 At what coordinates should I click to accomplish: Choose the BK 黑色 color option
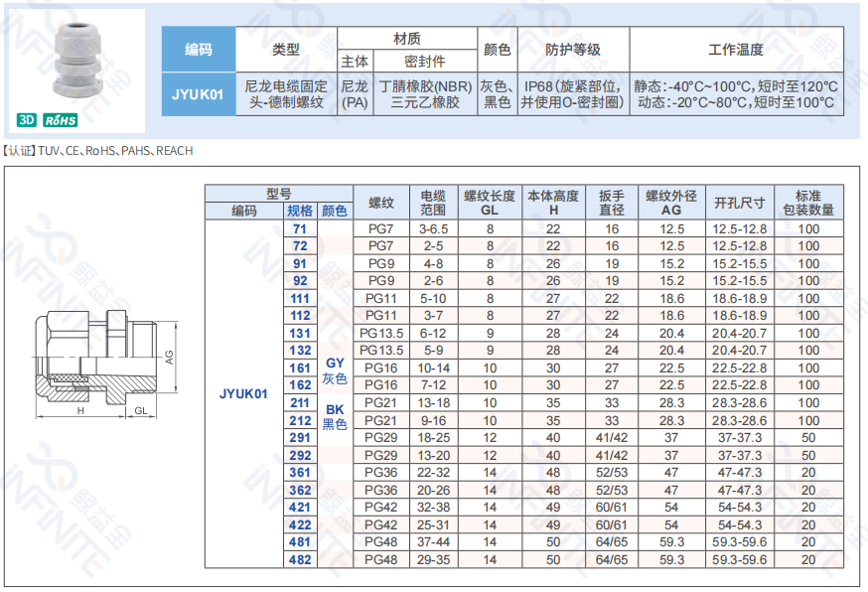click(335, 417)
